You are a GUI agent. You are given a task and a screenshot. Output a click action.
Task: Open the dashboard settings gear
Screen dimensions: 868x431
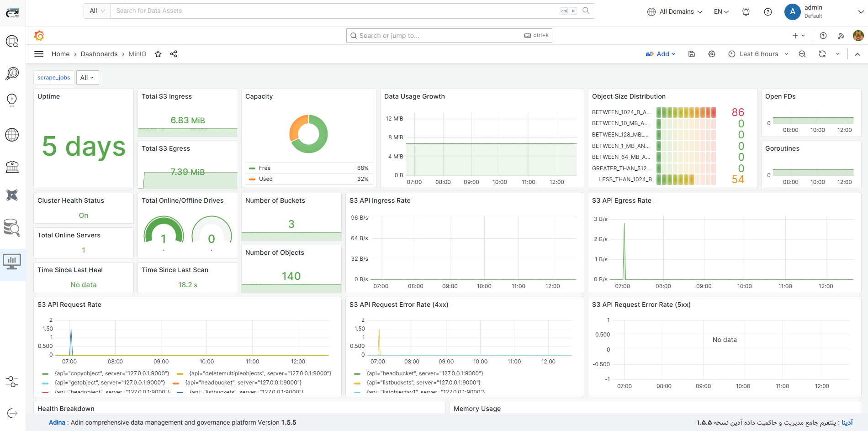712,54
